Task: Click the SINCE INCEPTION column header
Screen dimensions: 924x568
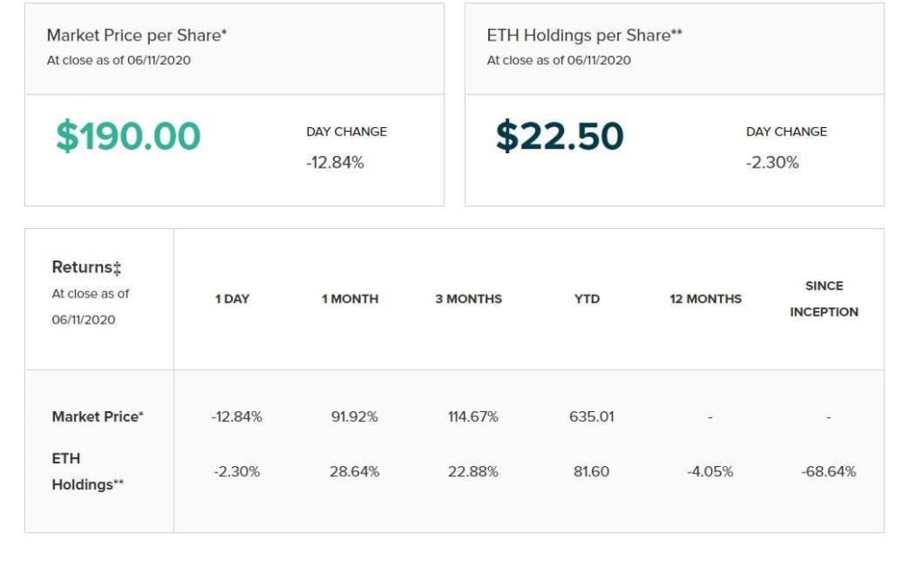Action: coord(824,299)
